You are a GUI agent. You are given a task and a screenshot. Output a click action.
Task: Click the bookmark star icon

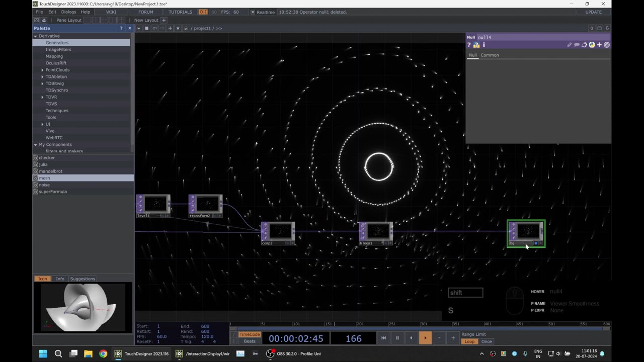pyautogui.click(x=178, y=28)
